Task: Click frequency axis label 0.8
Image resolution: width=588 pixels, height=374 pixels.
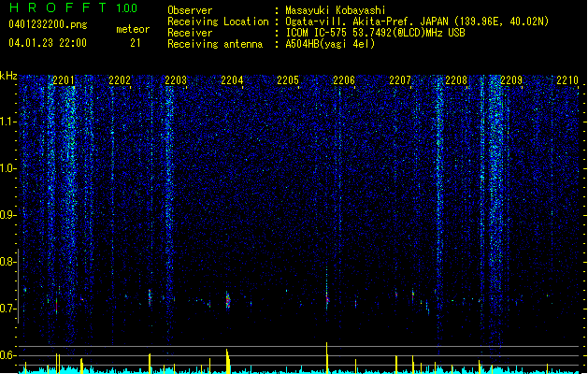Action: (7, 262)
